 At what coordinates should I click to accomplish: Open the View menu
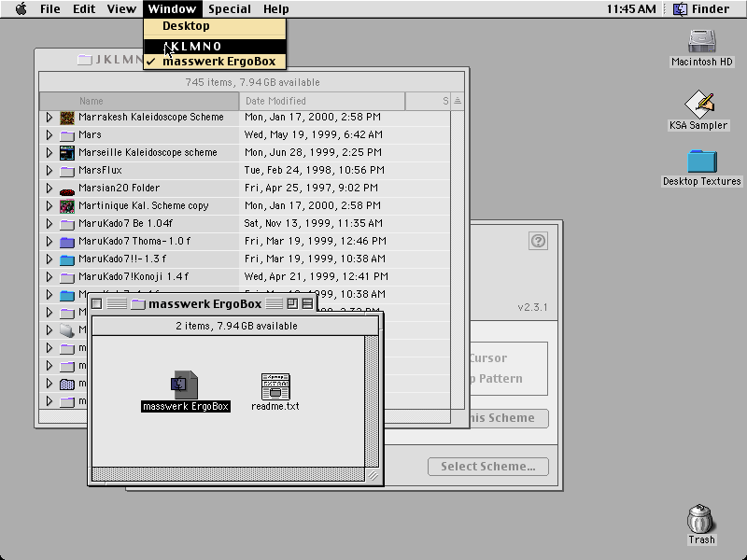tap(121, 8)
